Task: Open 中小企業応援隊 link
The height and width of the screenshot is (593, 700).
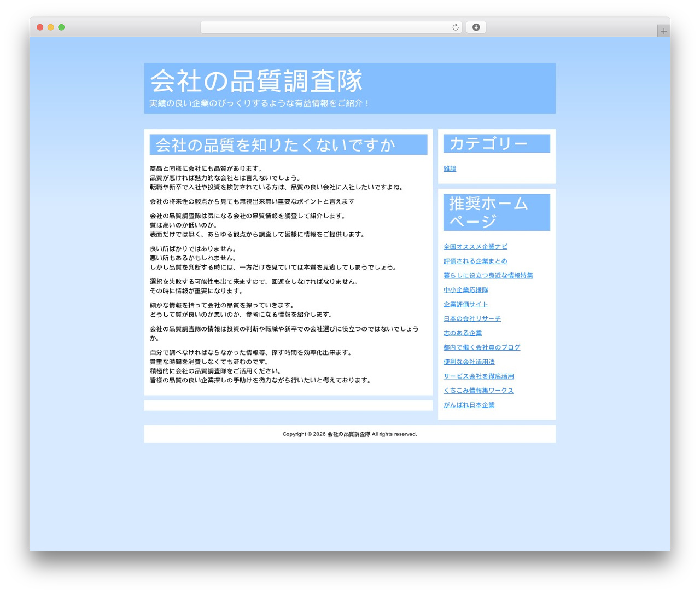Action: click(x=466, y=290)
